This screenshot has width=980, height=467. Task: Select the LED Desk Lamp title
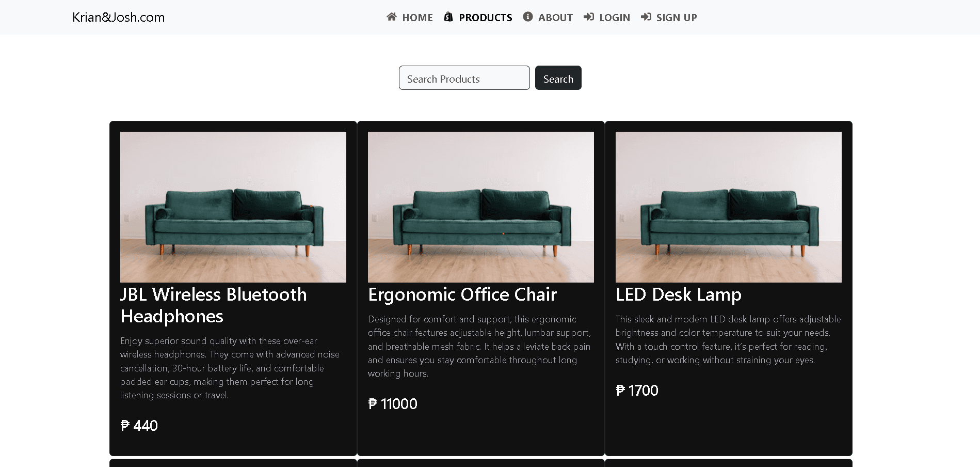click(678, 294)
